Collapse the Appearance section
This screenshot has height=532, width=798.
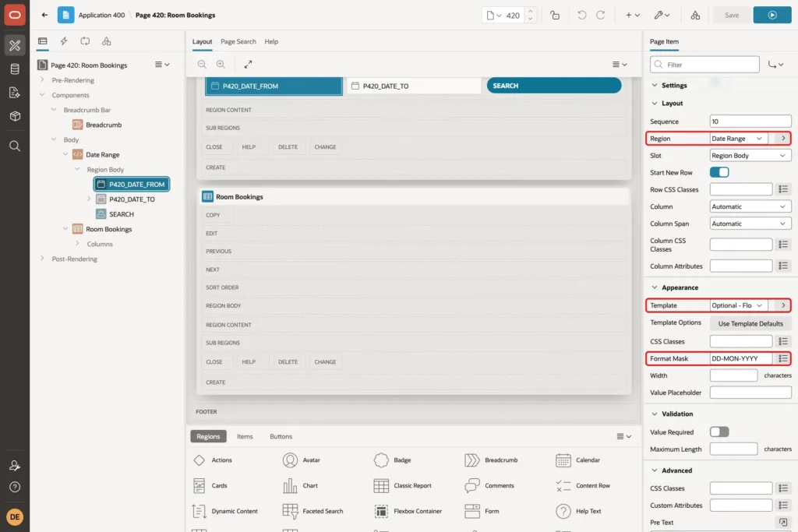(655, 287)
